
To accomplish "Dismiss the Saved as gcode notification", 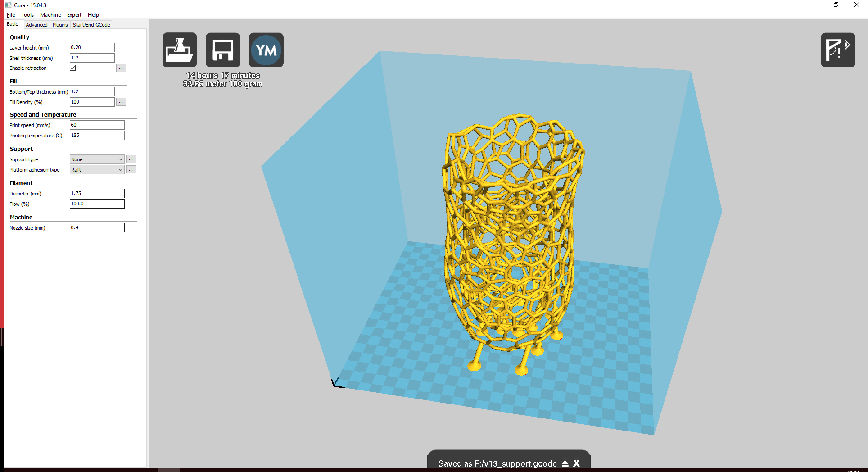I will tap(576, 463).
